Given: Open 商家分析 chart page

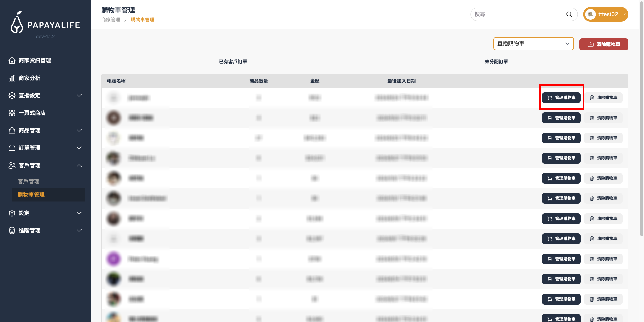Looking at the screenshot, I should click(x=29, y=78).
